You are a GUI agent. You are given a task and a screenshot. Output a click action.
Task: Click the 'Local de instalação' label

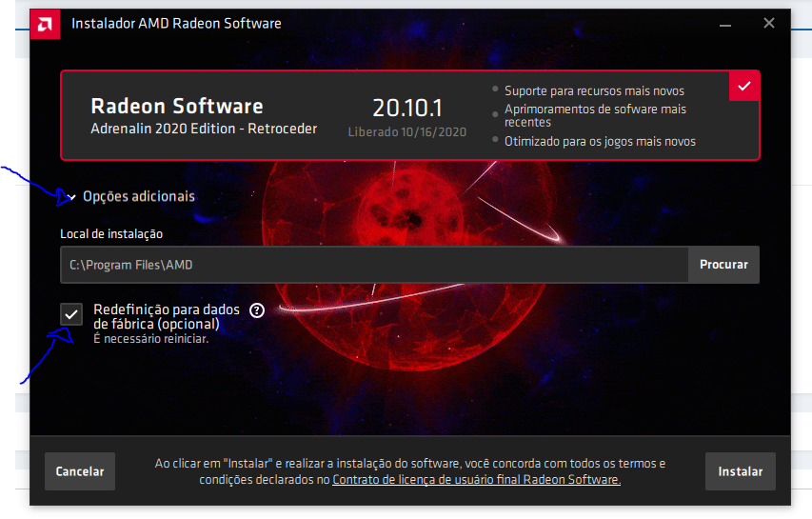[x=111, y=234]
